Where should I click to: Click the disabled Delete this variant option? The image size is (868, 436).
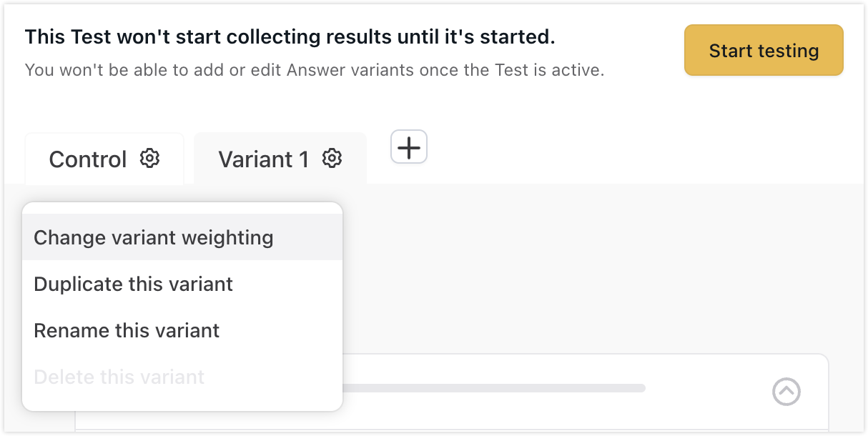point(119,377)
